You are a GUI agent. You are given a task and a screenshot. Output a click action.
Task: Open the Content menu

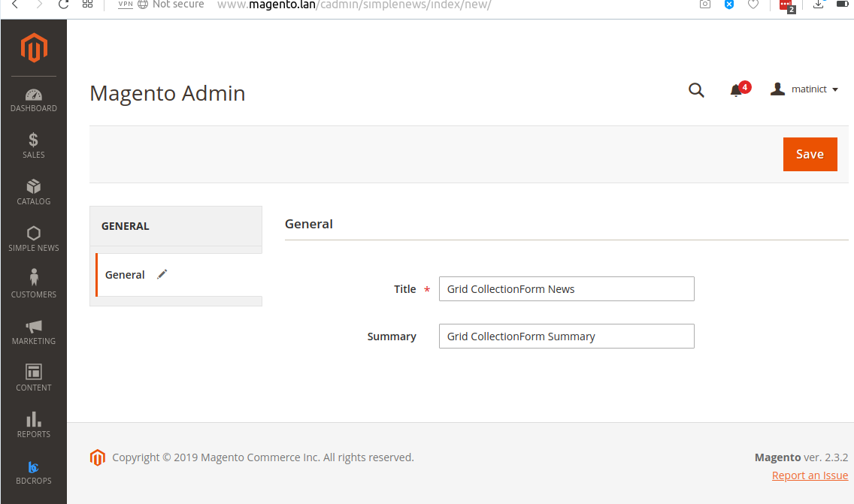point(34,379)
